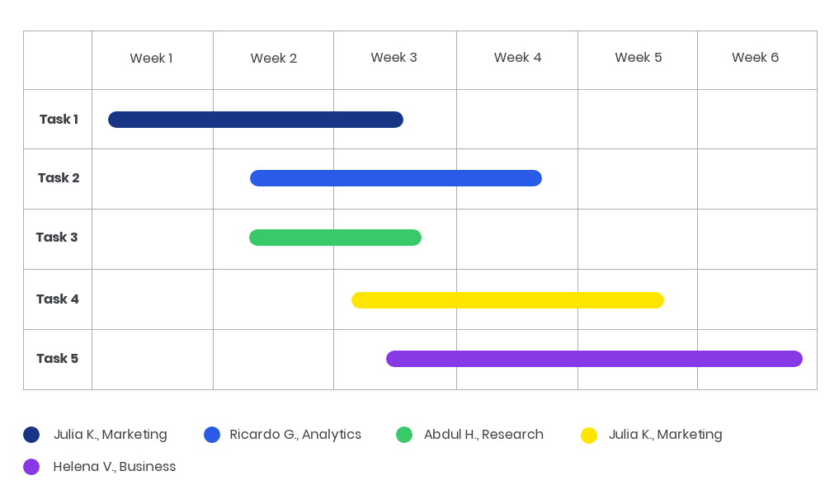Click the Task 1 row label
The height and width of the screenshot is (504, 839).
click(59, 120)
